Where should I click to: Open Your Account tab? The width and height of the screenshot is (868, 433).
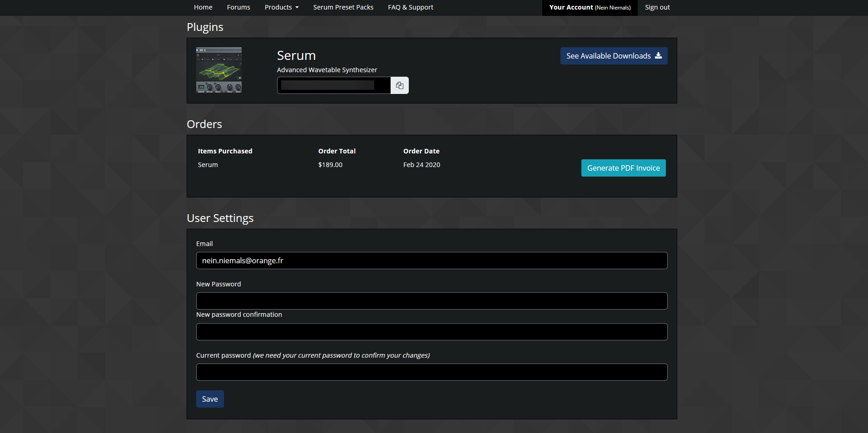(590, 8)
